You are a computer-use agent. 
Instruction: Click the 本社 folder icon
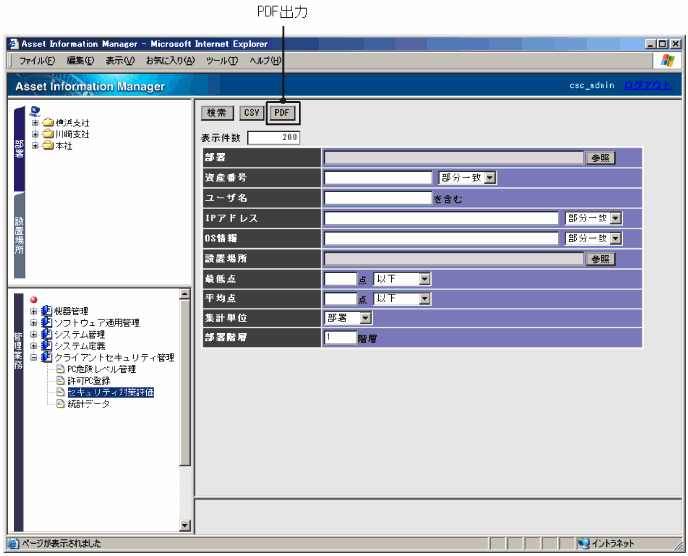tap(47, 145)
